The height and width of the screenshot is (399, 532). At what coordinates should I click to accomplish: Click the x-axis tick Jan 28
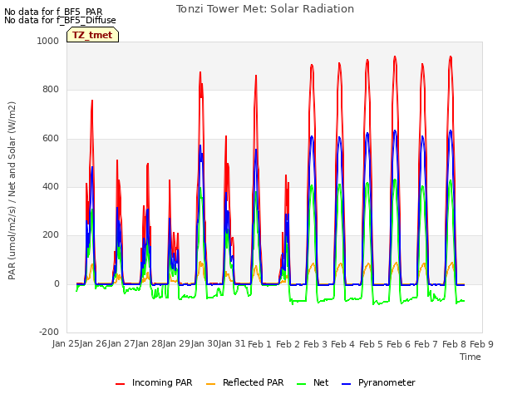(x=149, y=344)
